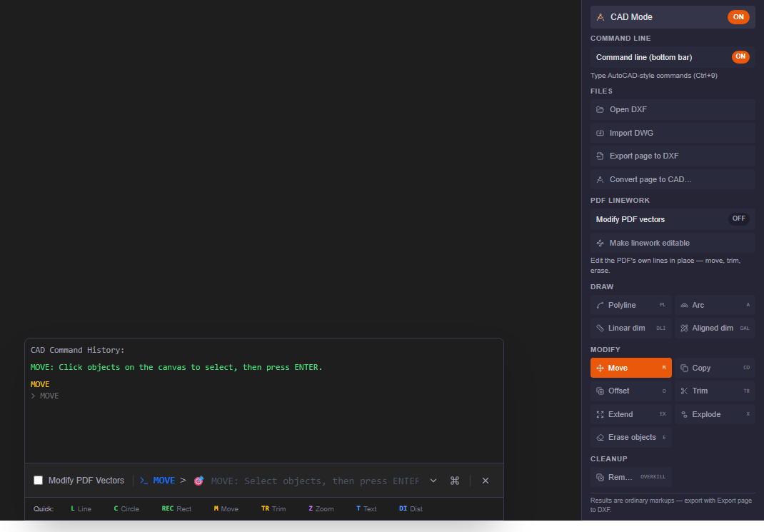Click the Open DXF button
The image size is (764, 532).
click(673, 110)
